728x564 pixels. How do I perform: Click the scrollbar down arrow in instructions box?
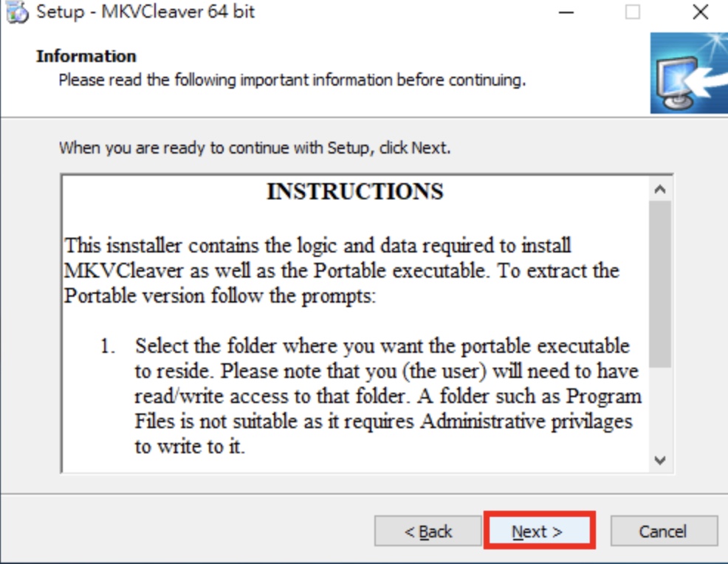click(x=660, y=460)
